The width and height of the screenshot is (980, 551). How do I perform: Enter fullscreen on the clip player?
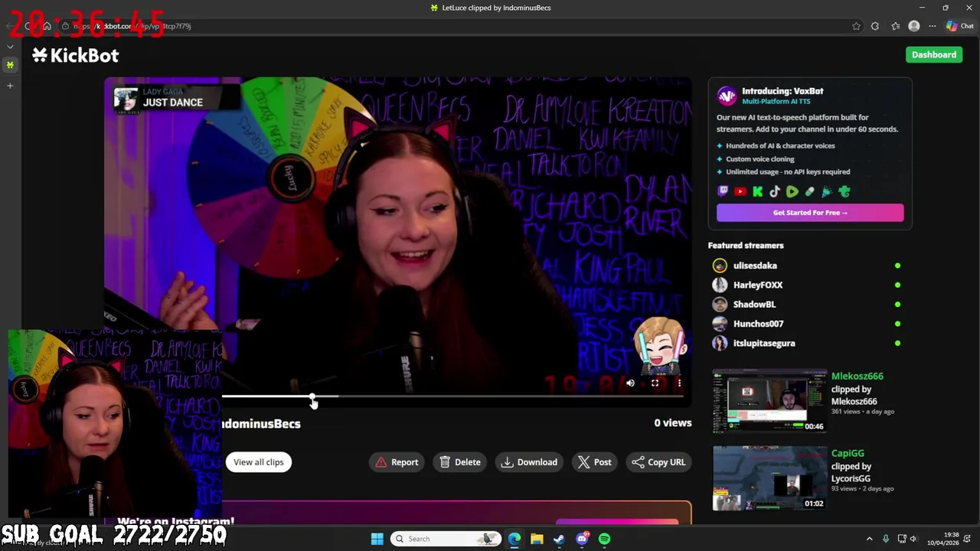coord(655,383)
